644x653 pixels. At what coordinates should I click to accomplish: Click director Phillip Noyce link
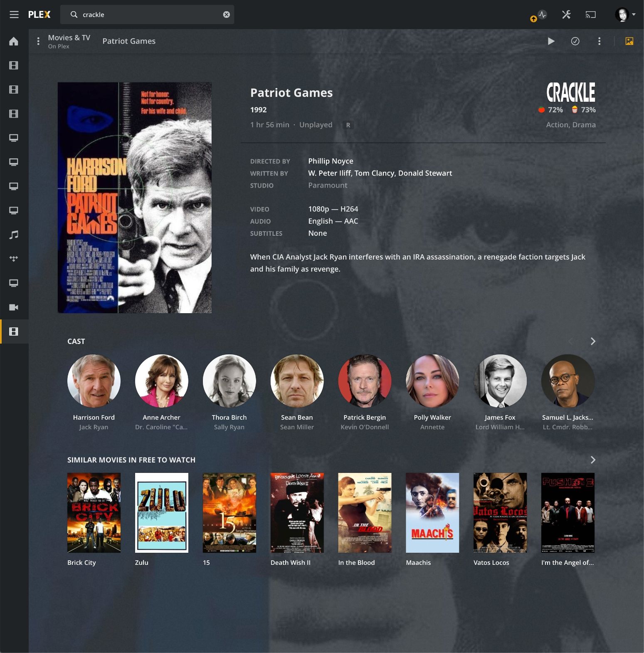331,161
